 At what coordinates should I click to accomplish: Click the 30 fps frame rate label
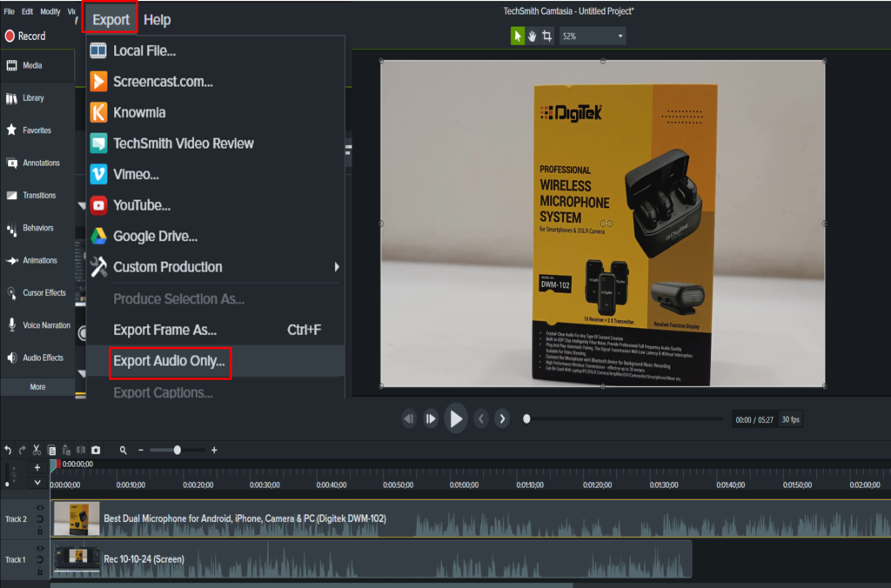tap(790, 419)
